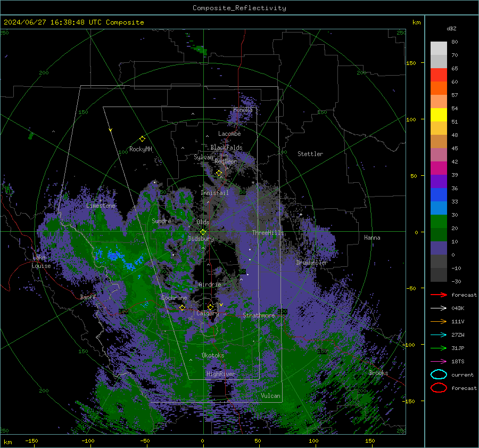Click the Calgary city label
The height and width of the screenshot is (448, 479).
(208, 313)
